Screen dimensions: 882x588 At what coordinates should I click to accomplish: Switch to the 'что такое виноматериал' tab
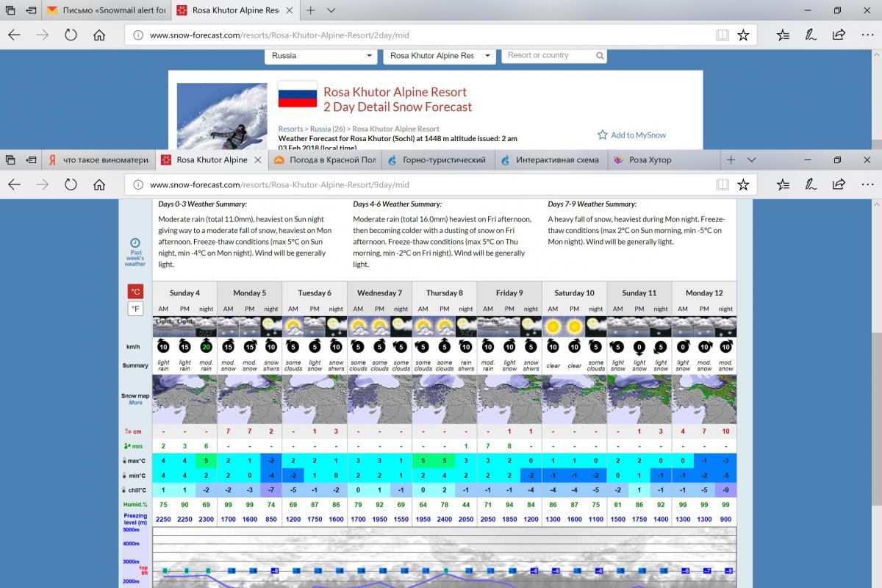pyautogui.click(x=98, y=159)
